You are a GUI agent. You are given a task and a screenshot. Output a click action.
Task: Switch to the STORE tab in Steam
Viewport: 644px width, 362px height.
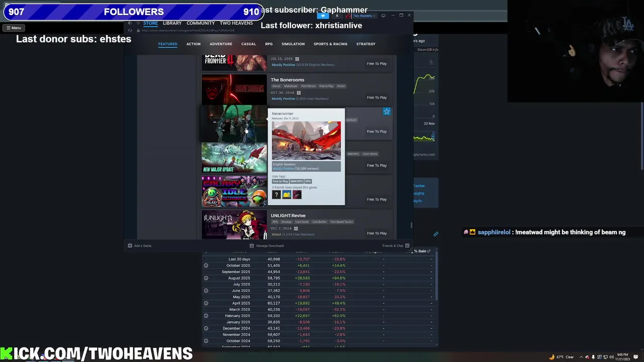(x=150, y=23)
